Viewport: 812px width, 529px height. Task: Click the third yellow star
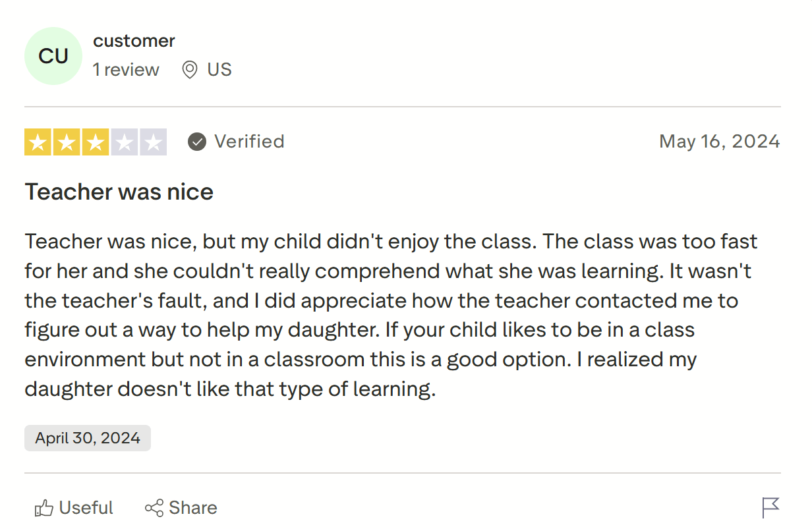pos(96,141)
